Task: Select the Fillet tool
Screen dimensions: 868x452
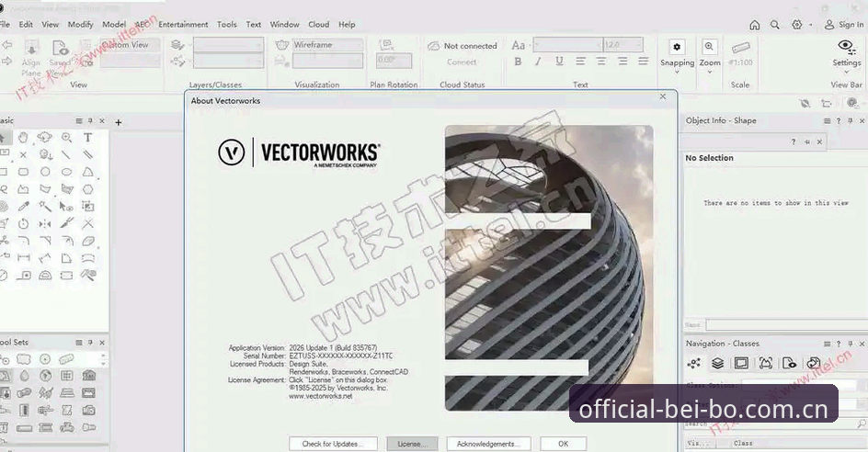Action: click(x=23, y=241)
